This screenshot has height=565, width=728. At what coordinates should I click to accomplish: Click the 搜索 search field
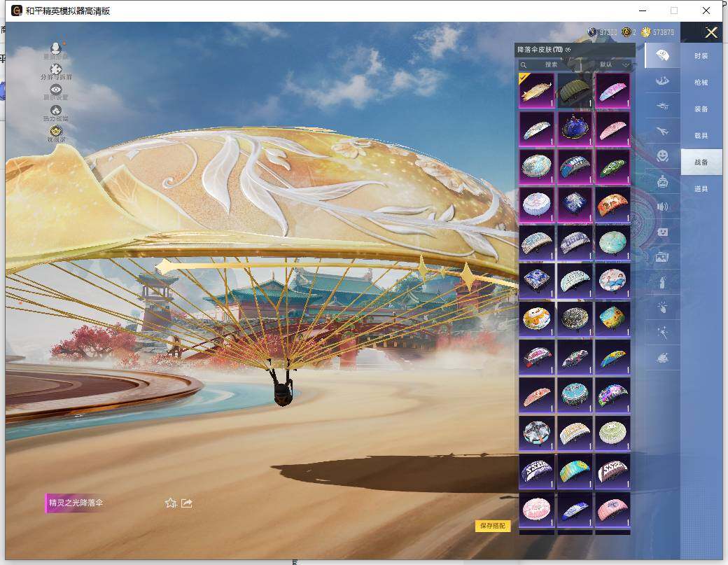(x=551, y=64)
